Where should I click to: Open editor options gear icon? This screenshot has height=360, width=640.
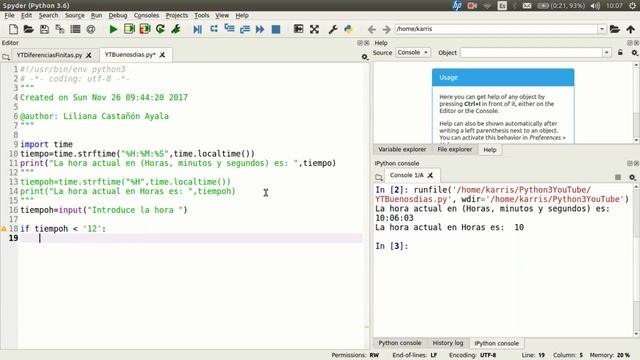(364, 57)
